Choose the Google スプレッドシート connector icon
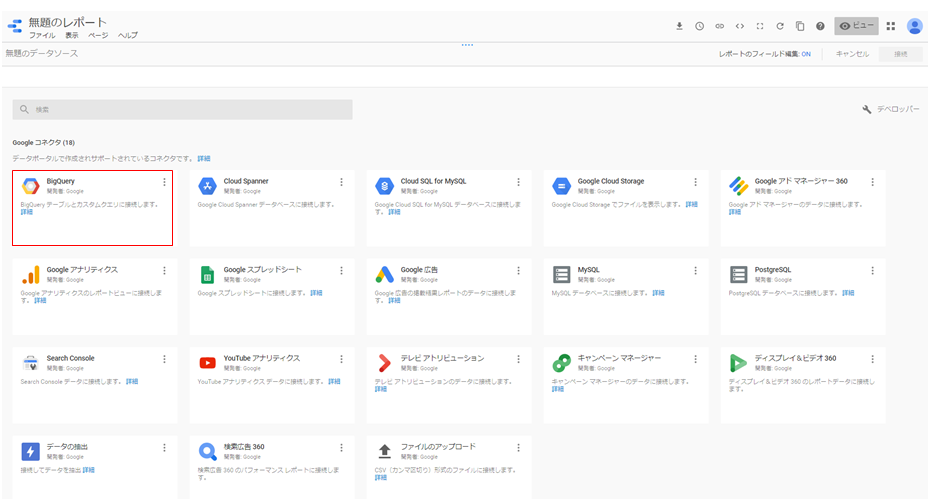This screenshot has width=929, height=499. click(x=207, y=275)
